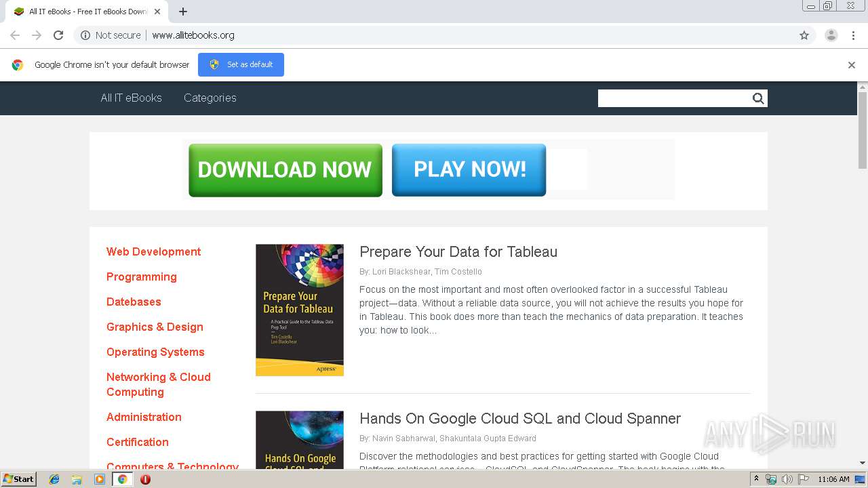Open a new browser tab
The width and height of the screenshot is (868, 488).
click(x=183, y=12)
